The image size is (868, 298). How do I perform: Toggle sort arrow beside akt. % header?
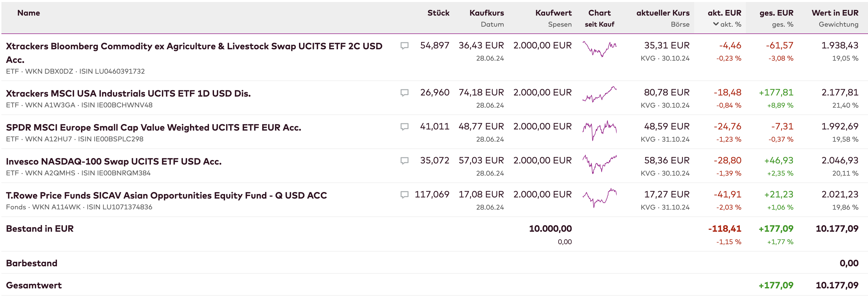click(x=716, y=24)
